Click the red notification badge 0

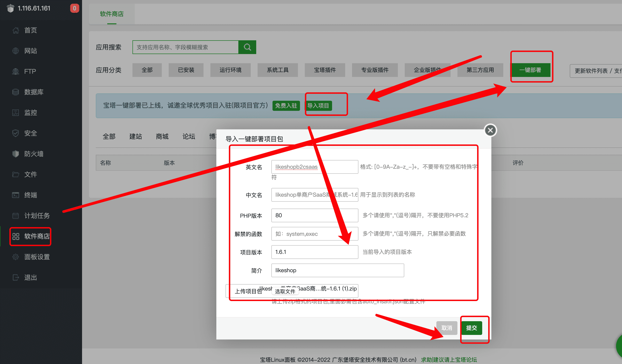point(74,8)
